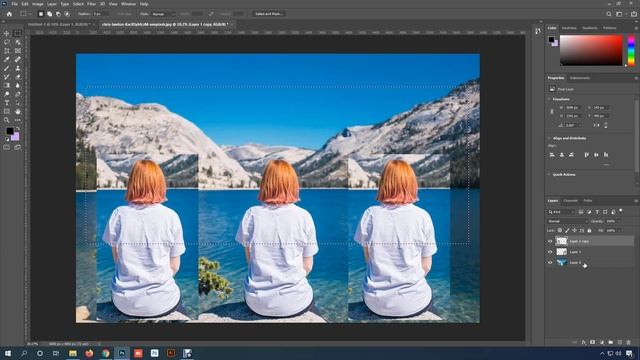Select the Eyedropper tool

[x=7, y=60]
